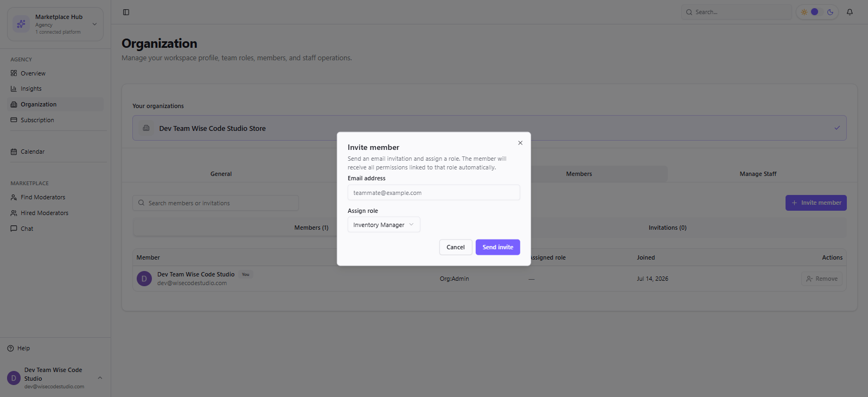
Task: Click the Find Moderators person-search icon
Action: 14,197
